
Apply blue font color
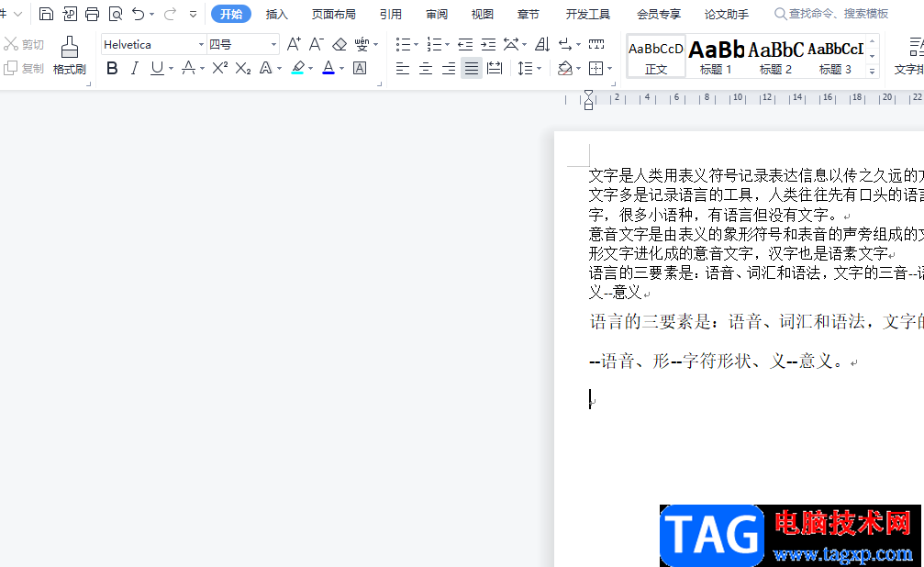[328, 69]
